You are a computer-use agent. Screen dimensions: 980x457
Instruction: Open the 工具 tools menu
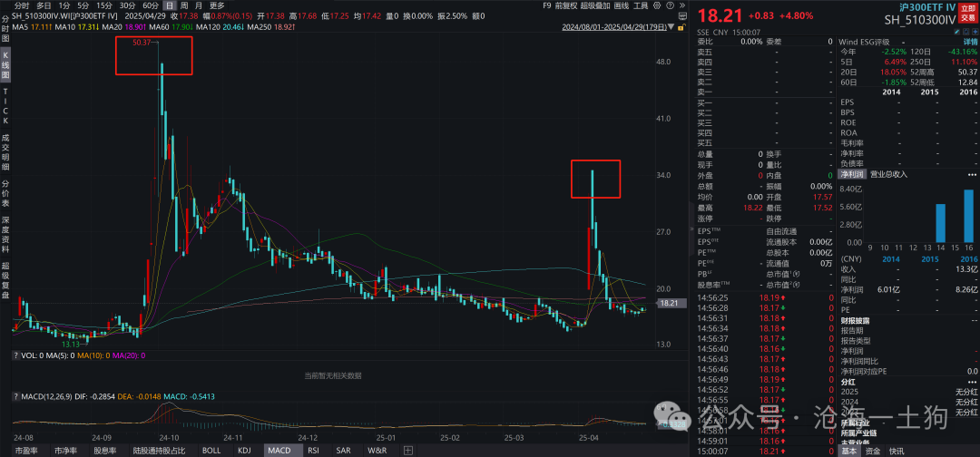point(641,5)
